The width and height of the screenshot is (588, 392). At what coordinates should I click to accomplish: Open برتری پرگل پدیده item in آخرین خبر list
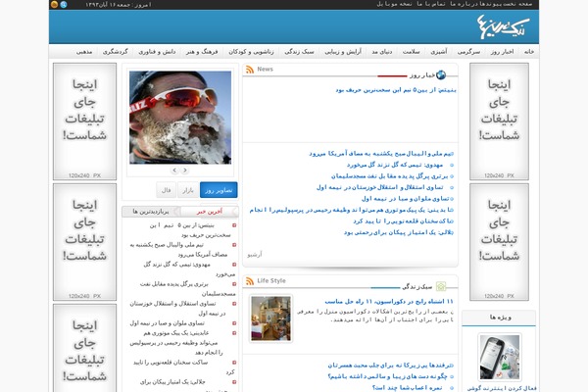click(188, 289)
